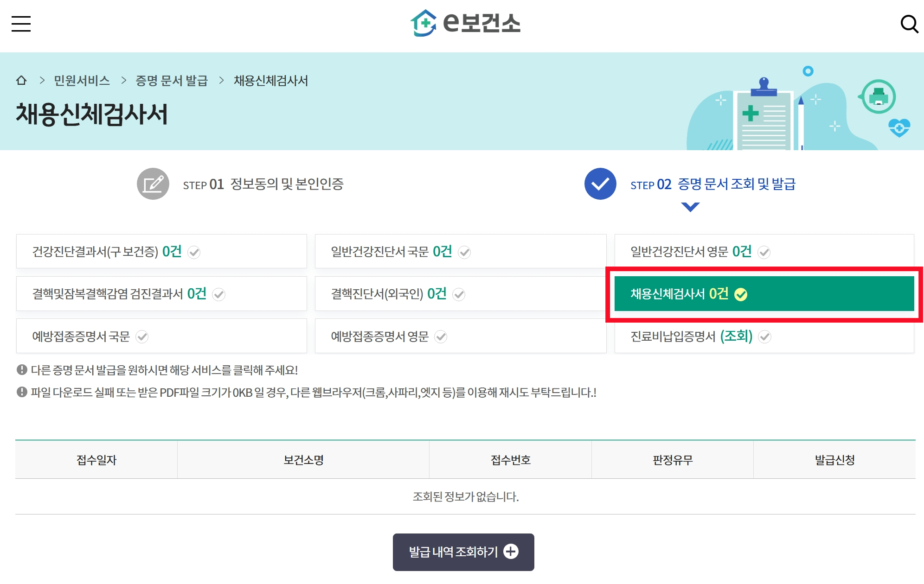Click the STEP 01 pencil icon
The image size is (924, 584).
tap(153, 184)
